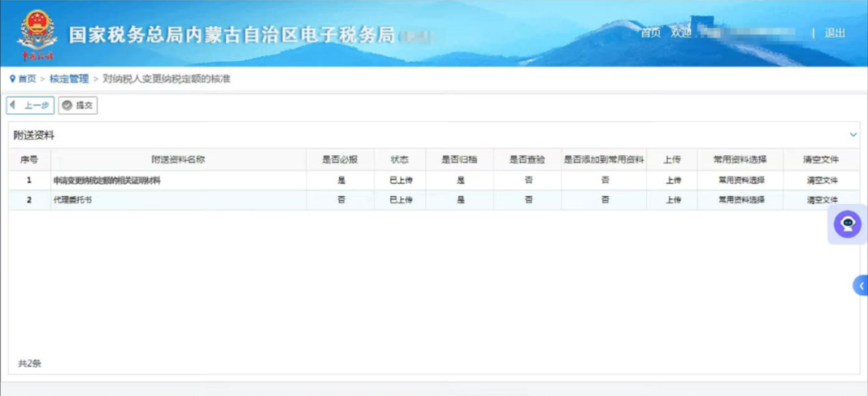This screenshot has width=868, height=396.
Task: Choose 常用资料选择 for 代理委托书 row
Action: 741,200
